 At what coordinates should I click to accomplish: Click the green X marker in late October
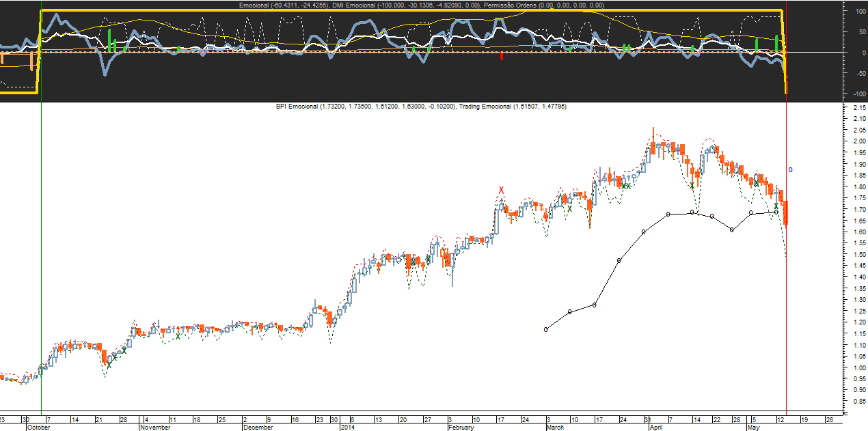coord(109,365)
